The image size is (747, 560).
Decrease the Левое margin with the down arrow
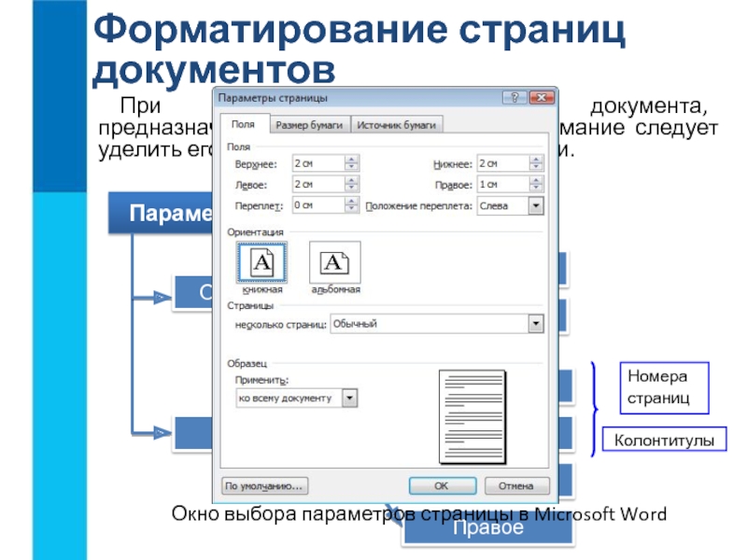pos(351,189)
